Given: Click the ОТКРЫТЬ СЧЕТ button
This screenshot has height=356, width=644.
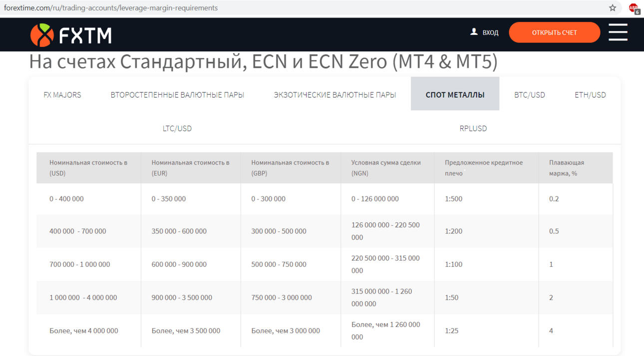Looking at the screenshot, I should pyautogui.click(x=554, y=32).
